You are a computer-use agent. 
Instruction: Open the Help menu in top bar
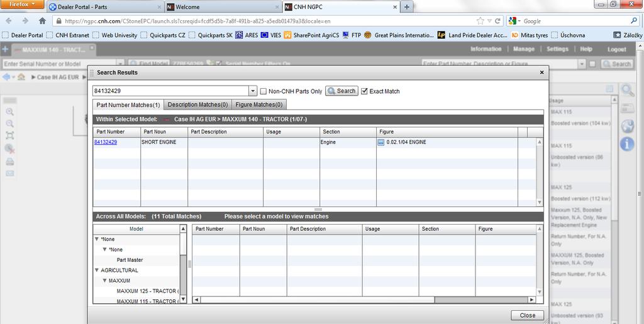586,49
